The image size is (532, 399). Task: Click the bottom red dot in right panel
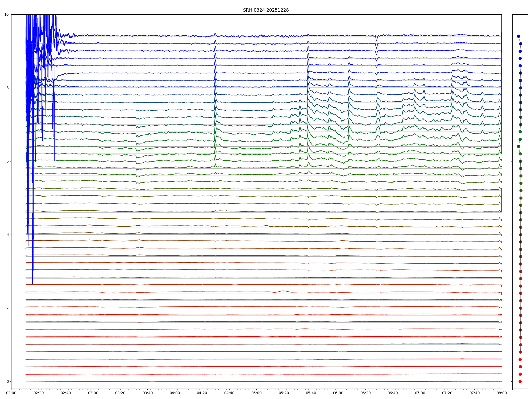click(520, 381)
